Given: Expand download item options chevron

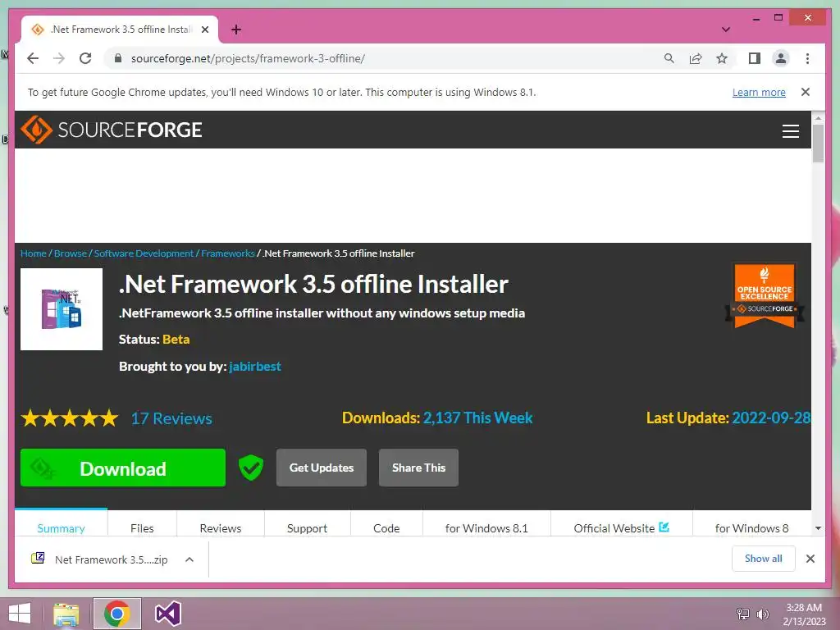Looking at the screenshot, I should coord(189,559).
